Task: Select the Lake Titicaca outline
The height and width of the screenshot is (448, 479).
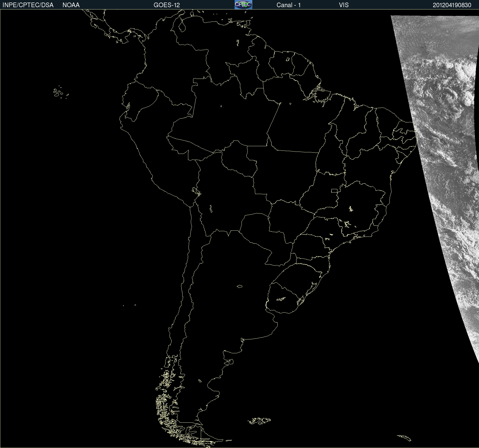Action: click(x=196, y=191)
